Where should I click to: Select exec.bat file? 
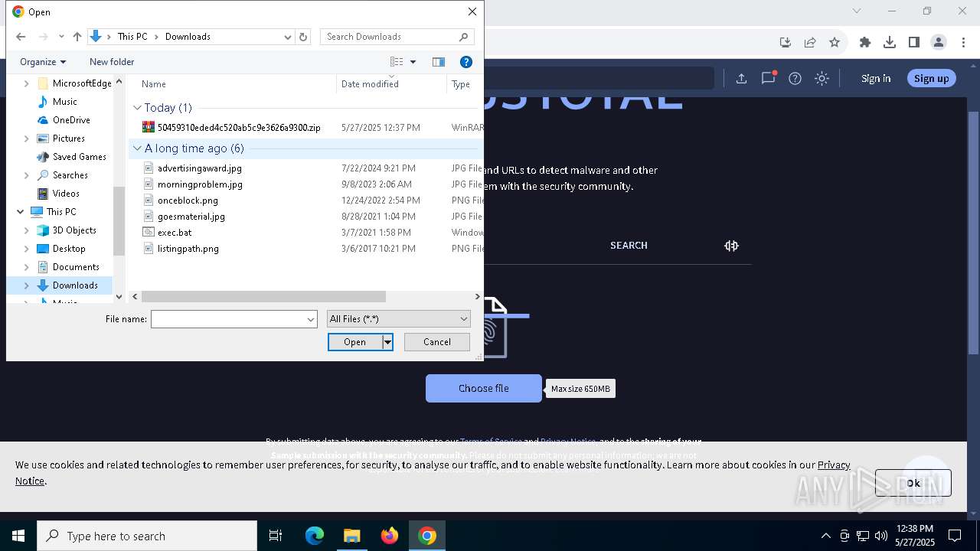(175, 233)
